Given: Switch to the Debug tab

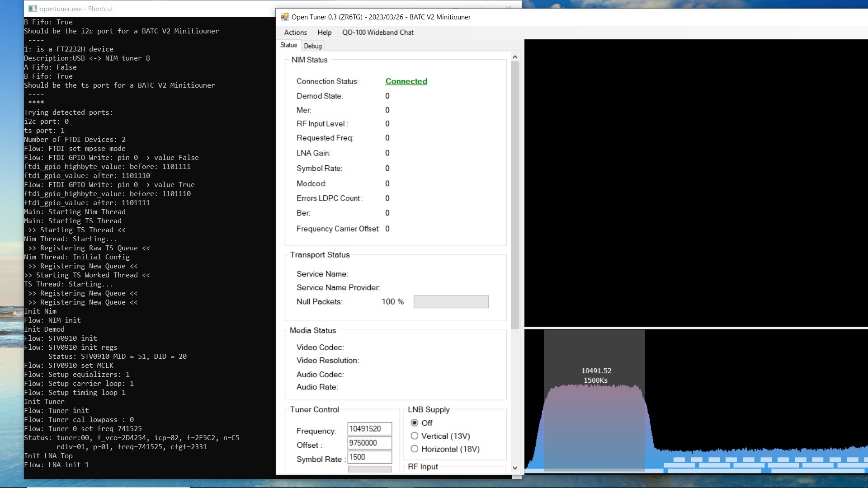Looking at the screenshot, I should 313,46.
